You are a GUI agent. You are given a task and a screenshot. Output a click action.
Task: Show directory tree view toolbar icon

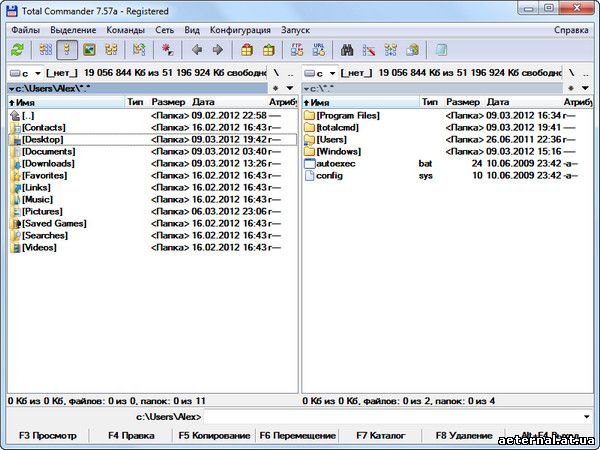point(111,50)
